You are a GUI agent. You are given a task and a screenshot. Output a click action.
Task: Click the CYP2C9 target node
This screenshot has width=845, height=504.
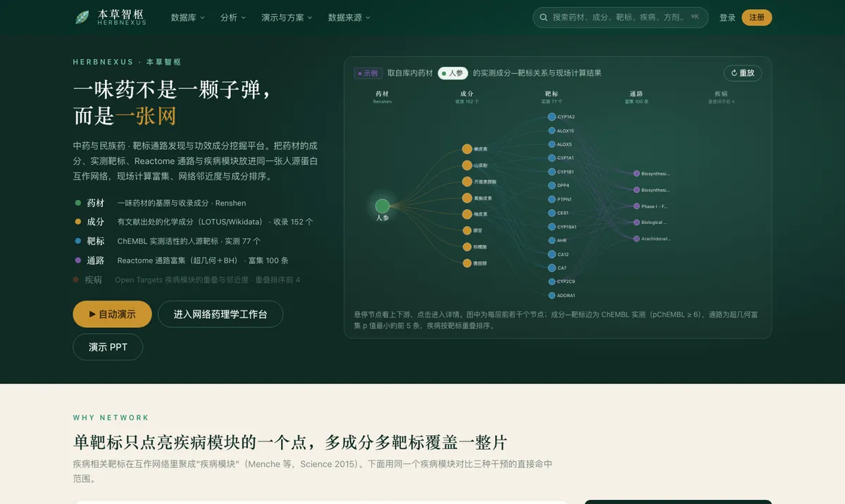552,282
